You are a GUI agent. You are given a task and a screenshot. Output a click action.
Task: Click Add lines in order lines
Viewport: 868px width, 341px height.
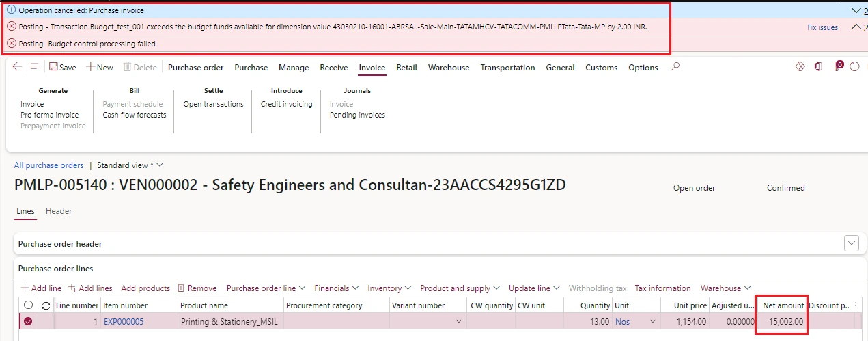click(90, 288)
